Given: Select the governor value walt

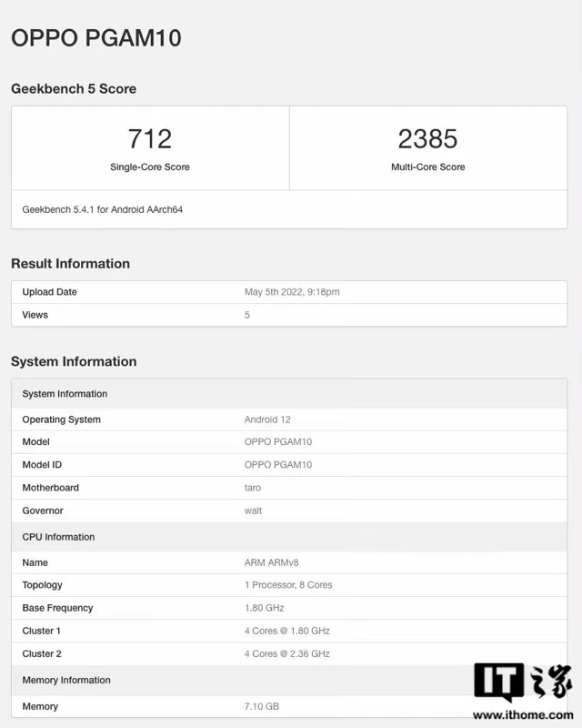Looking at the screenshot, I should tap(253, 511).
